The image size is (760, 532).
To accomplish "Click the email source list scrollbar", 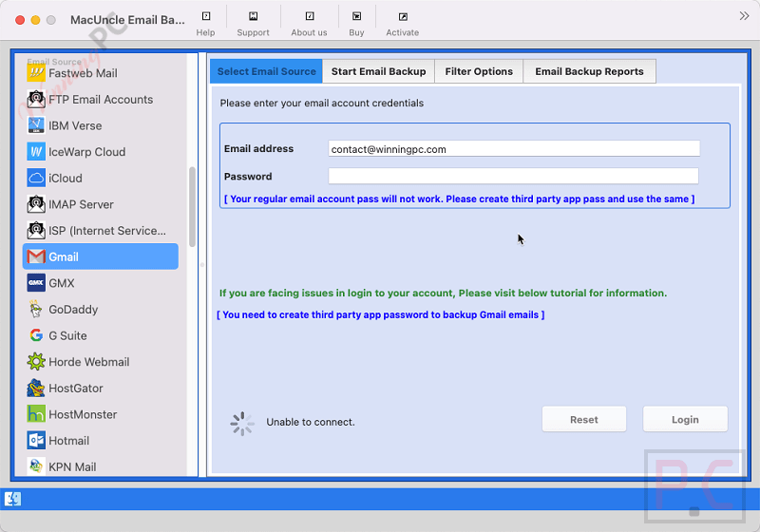I will (x=192, y=207).
